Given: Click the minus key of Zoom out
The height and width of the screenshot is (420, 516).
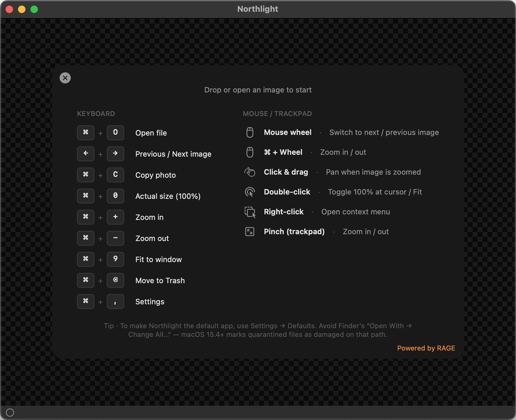Looking at the screenshot, I should (x=115, y=238).
